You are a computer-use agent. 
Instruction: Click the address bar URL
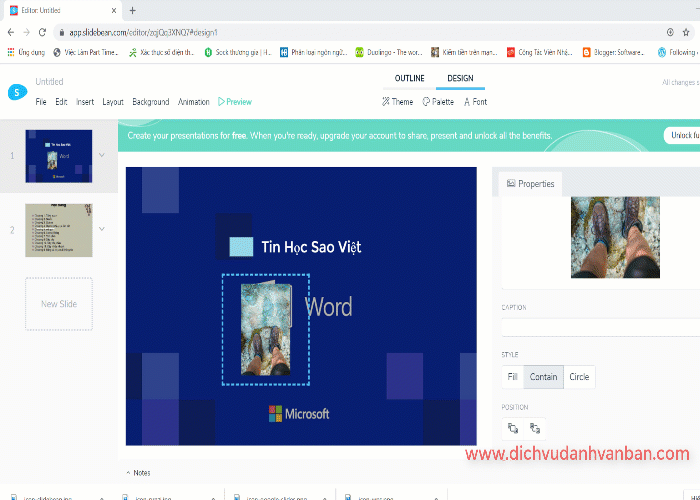tap(143, 33)
